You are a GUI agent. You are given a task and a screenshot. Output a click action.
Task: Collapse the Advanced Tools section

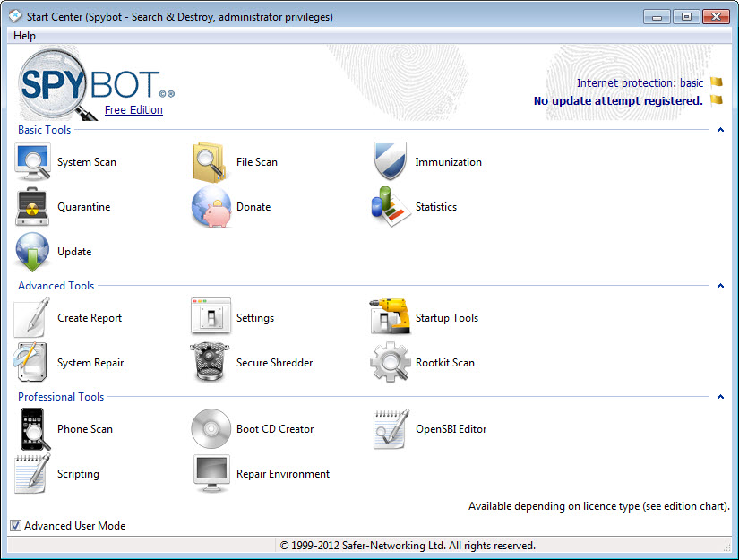pos(720,286)
